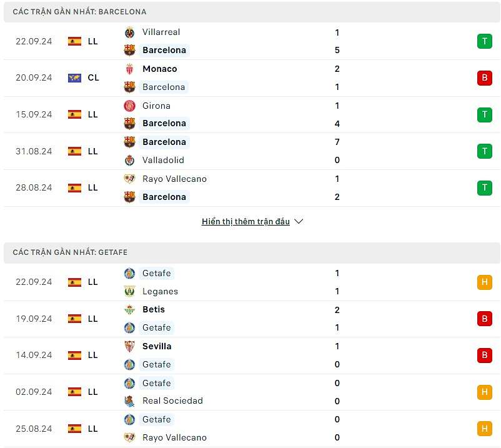
Task: Select the Barcelona recent matches section header
Action: 79,12
